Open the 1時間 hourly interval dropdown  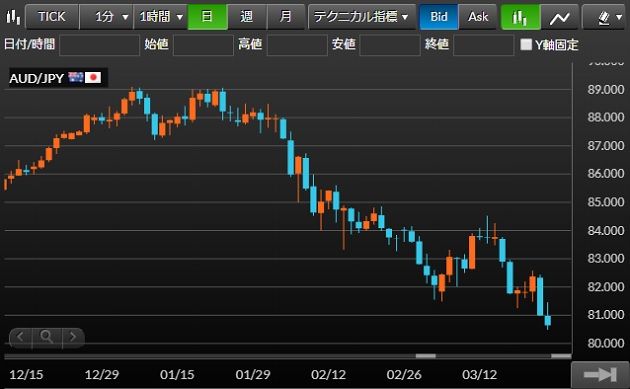coord(161,17)
